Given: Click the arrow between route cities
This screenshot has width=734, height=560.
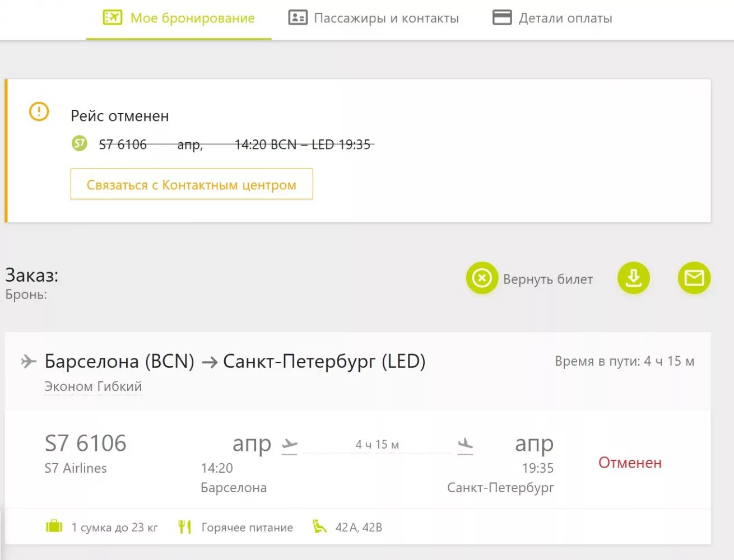Looking at the screenshot, I should click(x=210, y=362).
